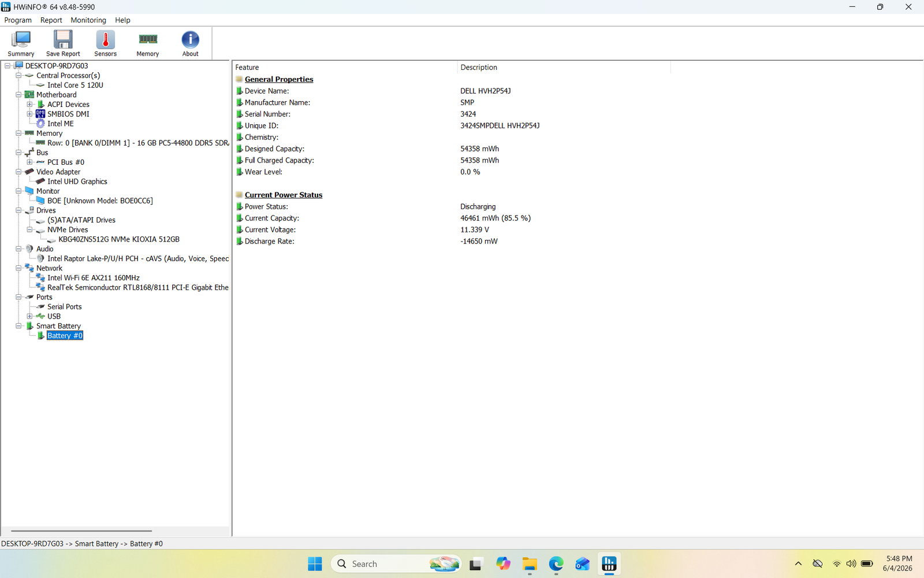Collapse the Smart Battery branch
Image resolution: width=924 pixels, height=578 pixels.
[x=18, y=326]
